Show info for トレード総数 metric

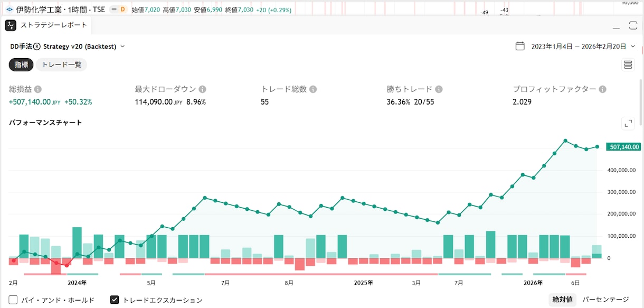click(x=313, y=89)
